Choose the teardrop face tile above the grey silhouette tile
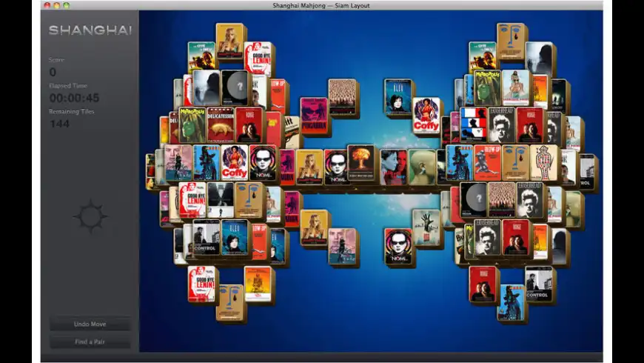Screen dimensions: 644x363 [x=511, y=41]
